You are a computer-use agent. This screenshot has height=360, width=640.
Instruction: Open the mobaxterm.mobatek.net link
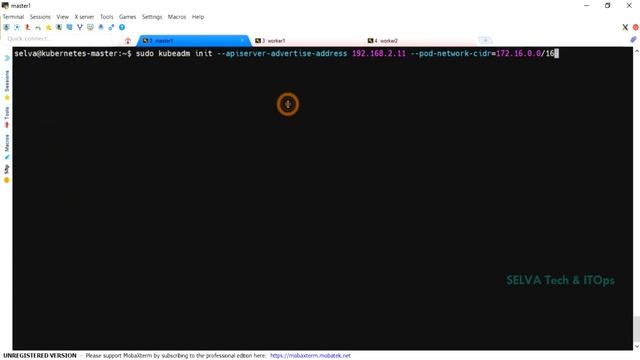tap(310, 356)
